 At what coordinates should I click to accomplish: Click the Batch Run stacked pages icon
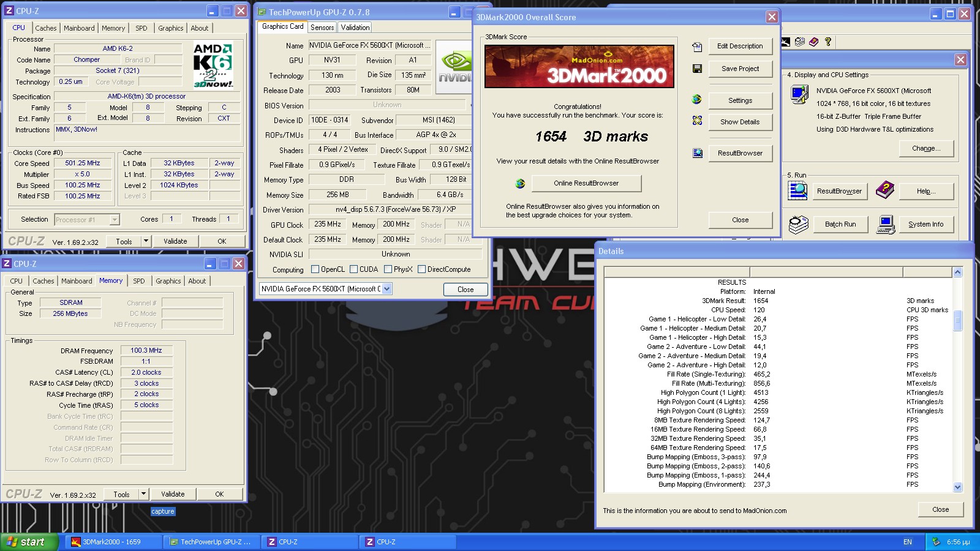[798, 225]
